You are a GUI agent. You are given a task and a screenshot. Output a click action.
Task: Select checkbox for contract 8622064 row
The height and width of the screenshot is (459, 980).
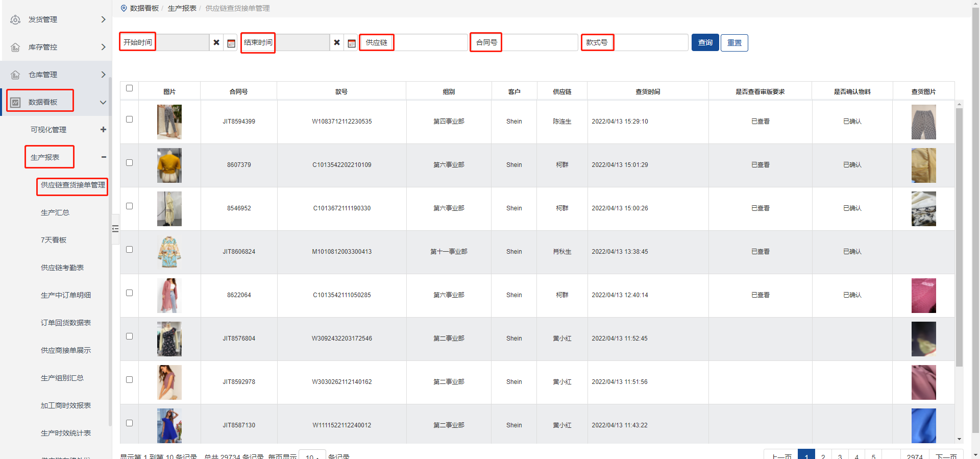129,293
